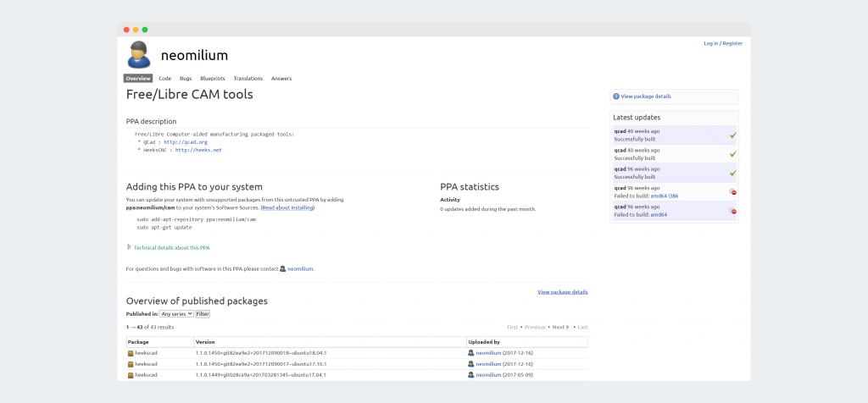Click the PPA statistics heading

(x=470, y=187)
